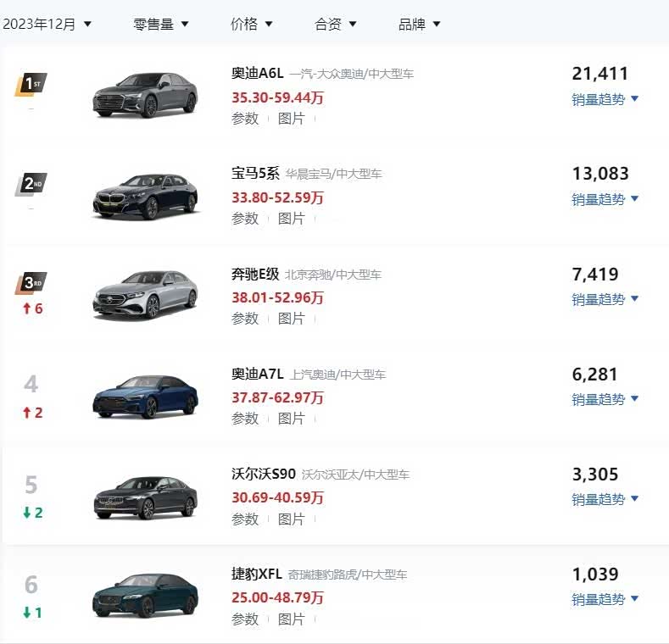Click the 1st place rank badge
The width and height of the screenshot is (669, 644).
coord(31,84)
